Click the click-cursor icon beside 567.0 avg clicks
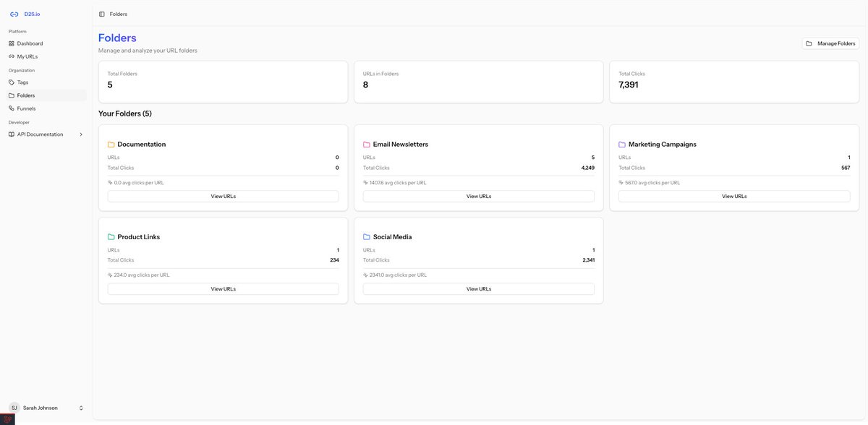The width and height of the screenshot is (868, 425). pos(621,183)
